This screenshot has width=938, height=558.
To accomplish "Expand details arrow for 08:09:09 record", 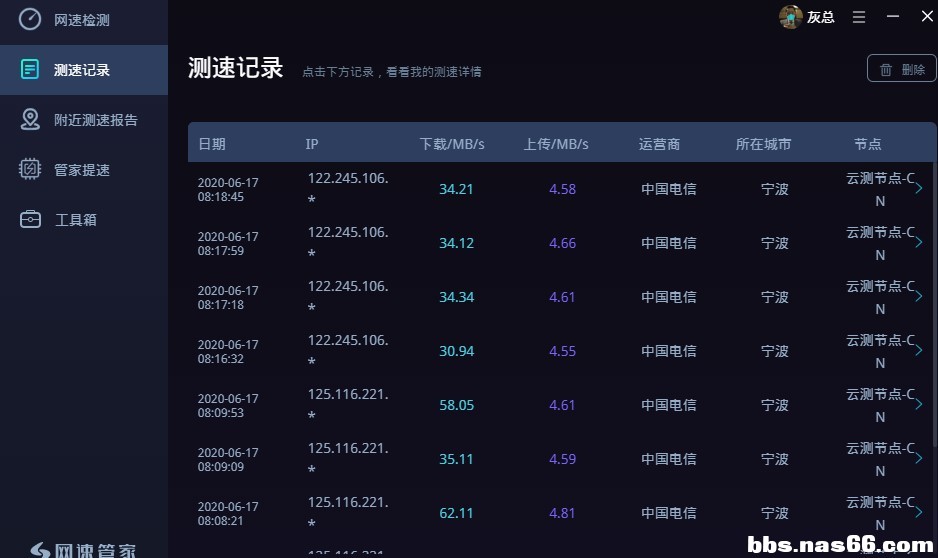I will [x=918, y=458].
